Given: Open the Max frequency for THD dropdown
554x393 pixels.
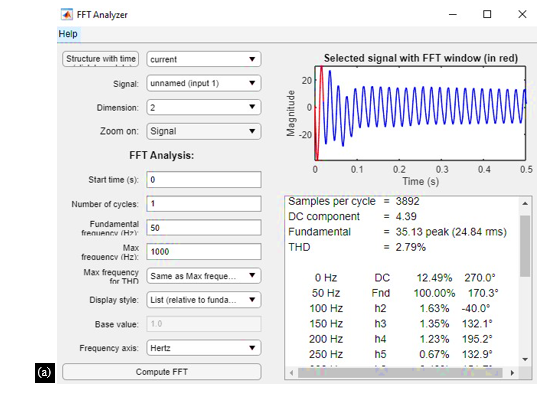Looking at the screenshot, I should click(x=204, y=276).
